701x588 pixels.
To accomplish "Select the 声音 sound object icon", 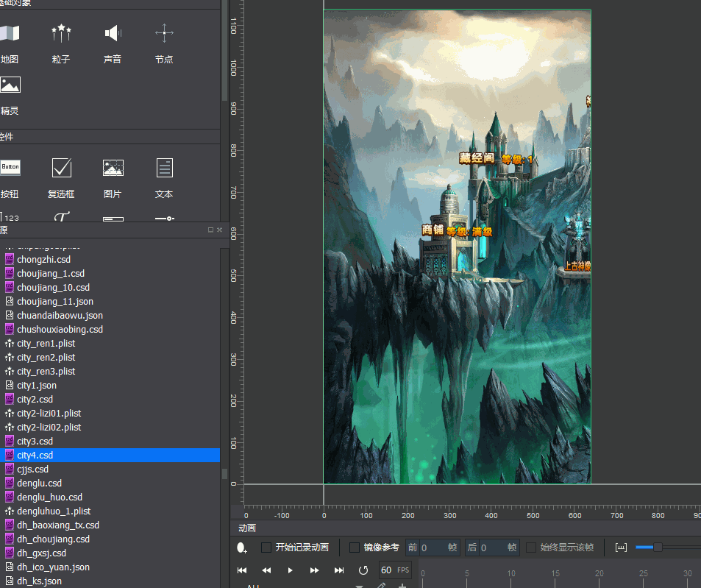I will coord(113,33).
